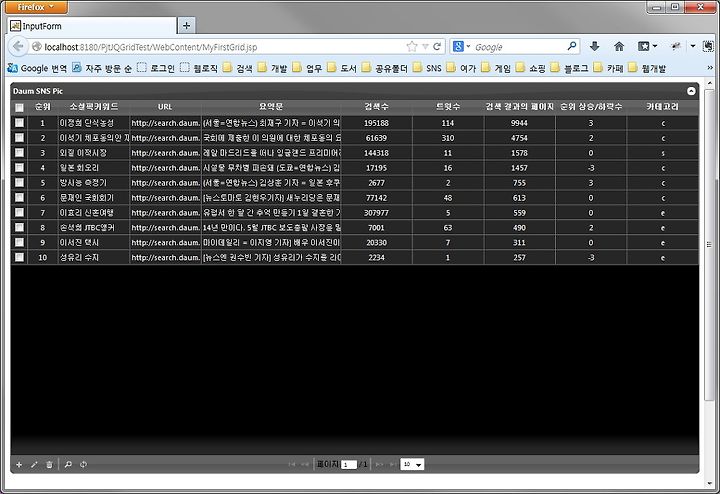Sort by URL column header
Image resolution: width=720 pixels, height=494 pixels.
pos(165,107)
